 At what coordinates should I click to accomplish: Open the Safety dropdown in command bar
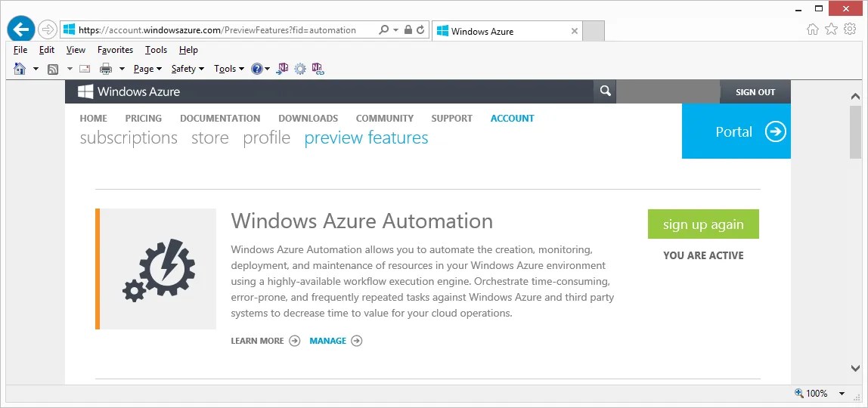click(188, 69)
